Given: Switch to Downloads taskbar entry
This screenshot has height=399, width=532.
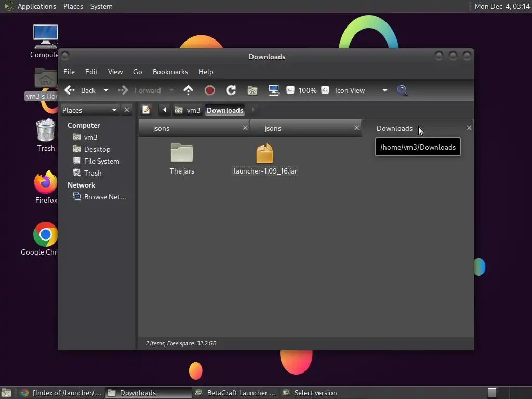Looking at the screenshot, I should pyautogui.click(x=148, y=393).
